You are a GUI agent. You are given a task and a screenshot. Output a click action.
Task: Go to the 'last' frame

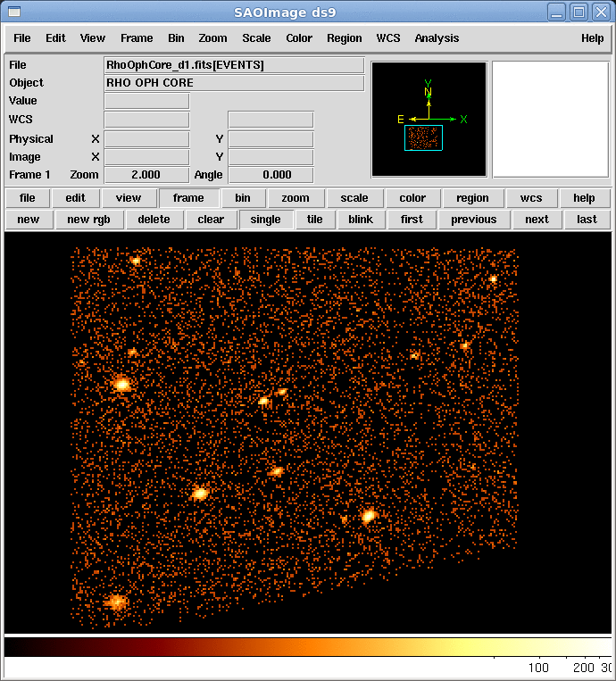587,220
